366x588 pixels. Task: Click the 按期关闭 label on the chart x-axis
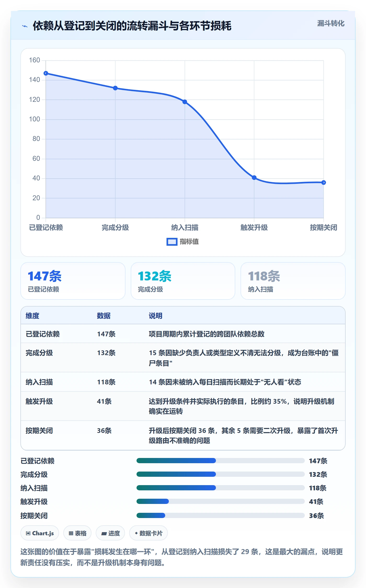(324, 228)
